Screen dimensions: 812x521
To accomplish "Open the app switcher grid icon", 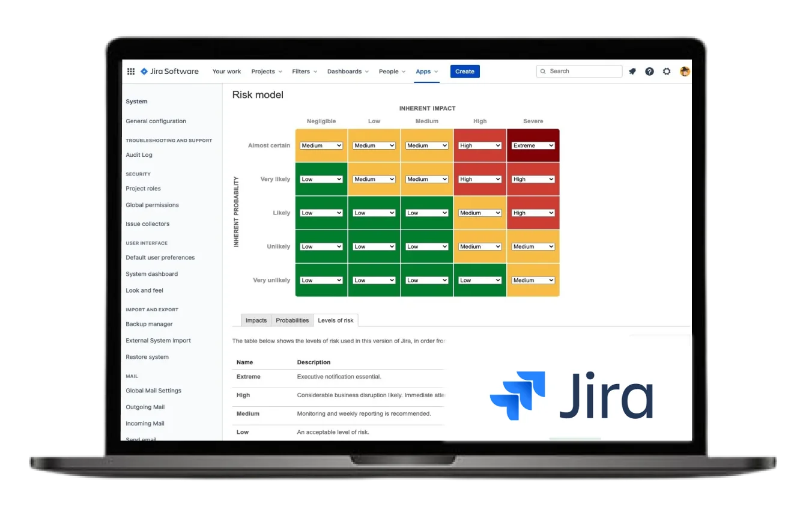I will [x=131, y=72].
